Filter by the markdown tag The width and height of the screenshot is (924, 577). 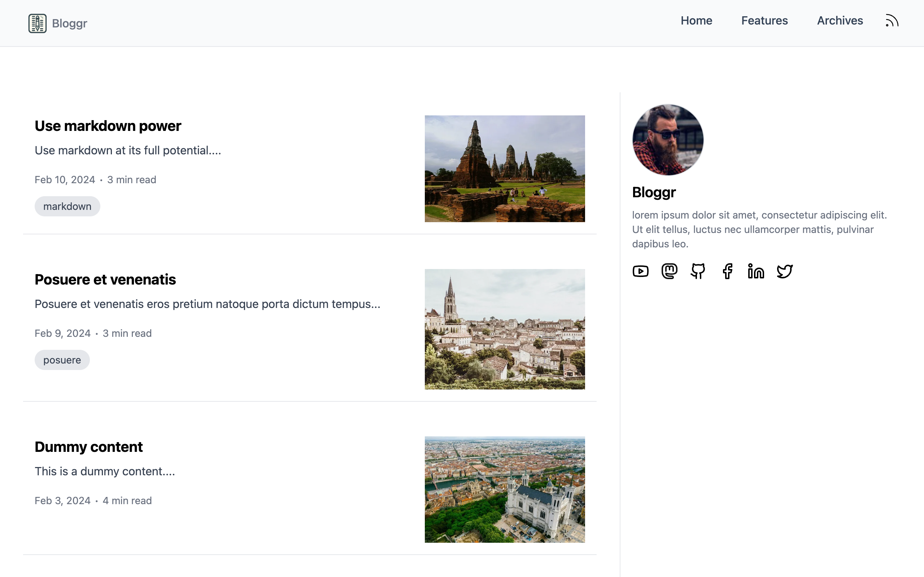[67, 206]
